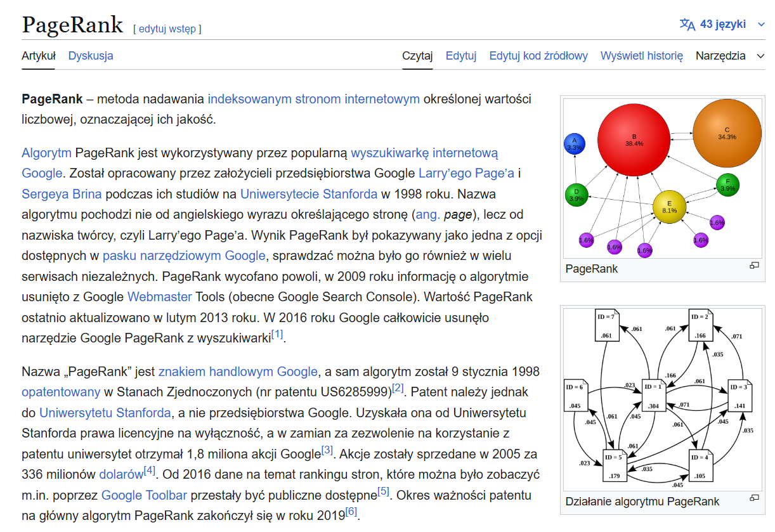
Task: Enlarge the algorithm image using its expand icon
Action: click(754, 498)
